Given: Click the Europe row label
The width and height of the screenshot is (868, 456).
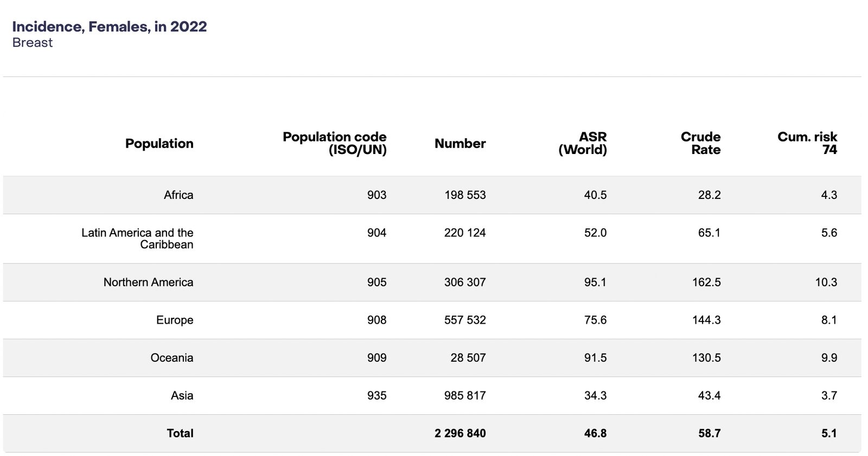Looking at the screenshot, I should pos(175,320).
